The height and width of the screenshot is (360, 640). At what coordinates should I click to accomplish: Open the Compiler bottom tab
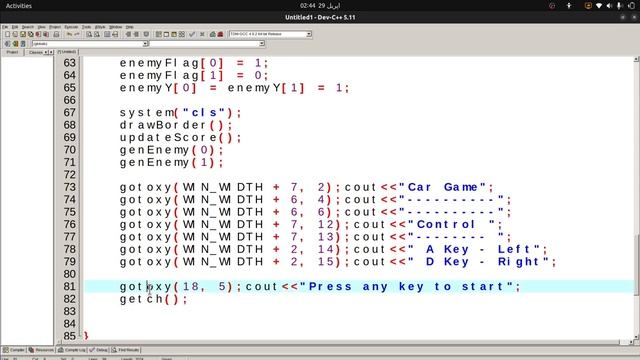14,350
